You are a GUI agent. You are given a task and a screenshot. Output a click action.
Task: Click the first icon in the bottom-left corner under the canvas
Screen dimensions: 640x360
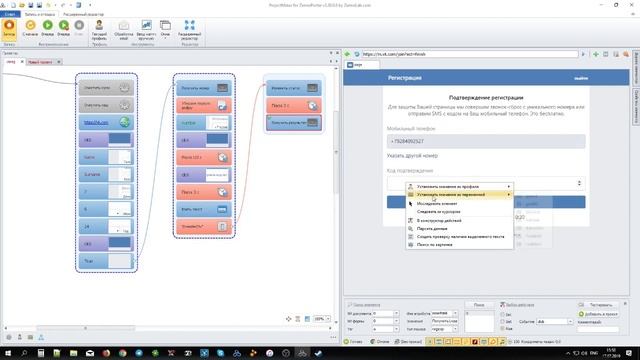point(9,337)
